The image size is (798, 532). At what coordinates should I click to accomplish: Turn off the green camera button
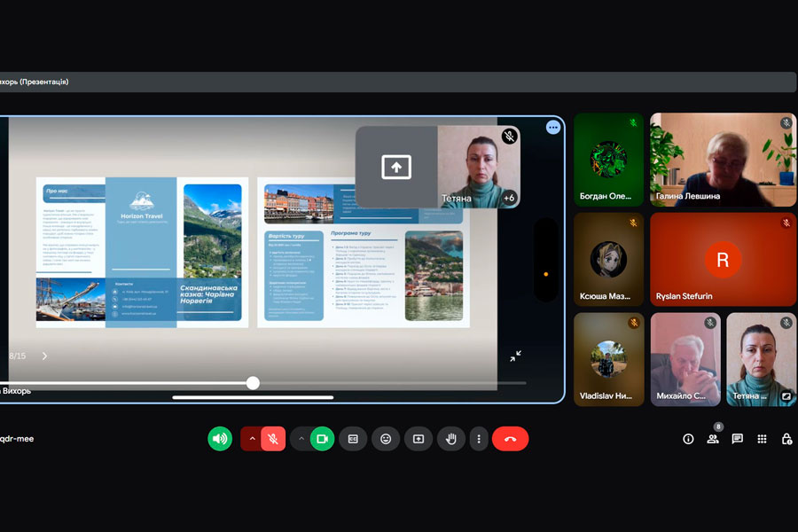pyautogui.click(x=322, y=439)
